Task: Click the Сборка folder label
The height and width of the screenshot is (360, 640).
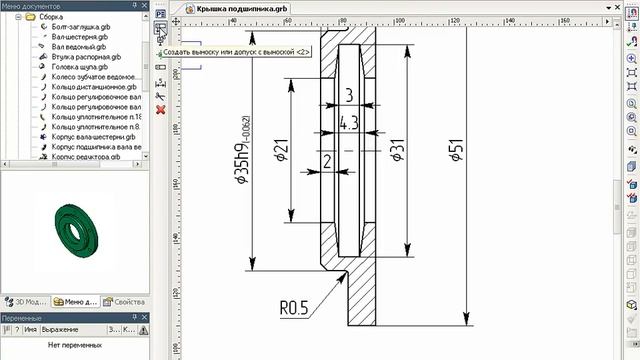Action: (51, 17)
